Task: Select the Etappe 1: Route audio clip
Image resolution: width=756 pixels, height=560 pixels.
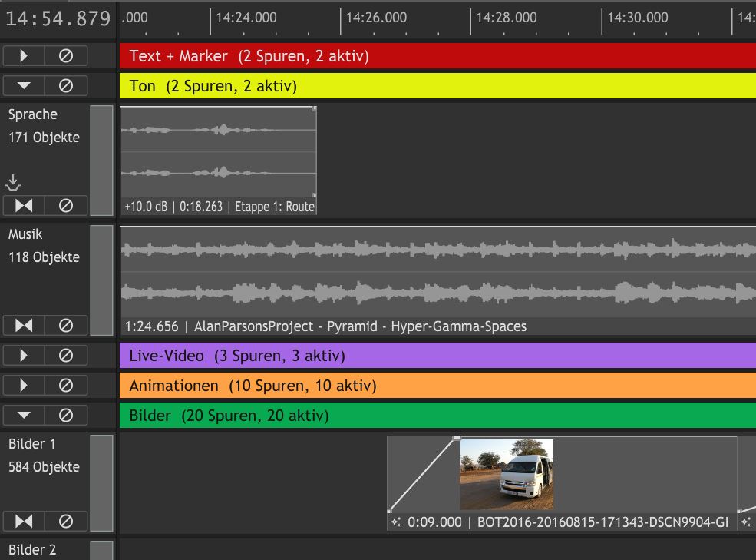Action: point(218,161)
